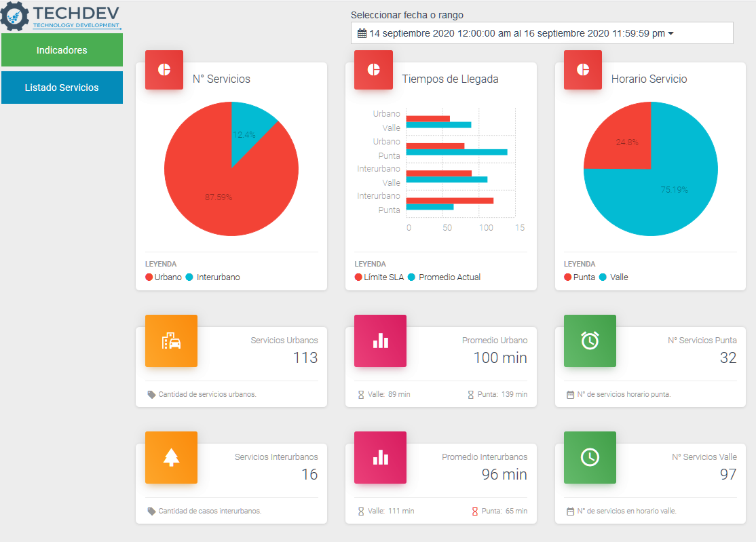This screenshot has width=756, height=542.
Task: Click the N° Servicios Valle clock icon
Action: [x=590, y=457]
